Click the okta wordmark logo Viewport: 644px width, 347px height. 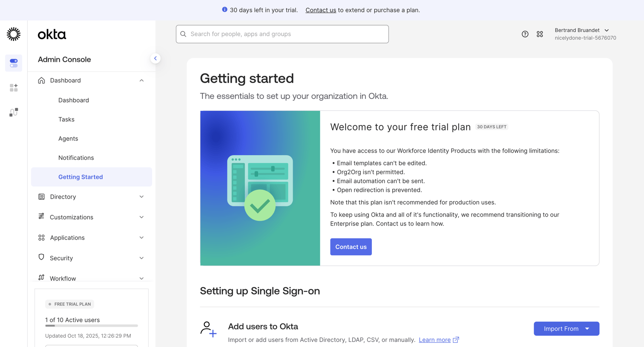[52, 35]
